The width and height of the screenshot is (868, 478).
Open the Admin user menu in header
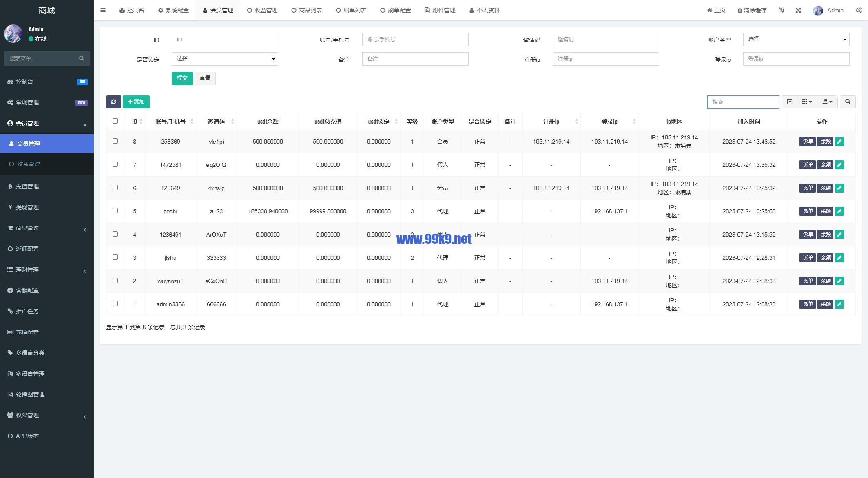click(x=828, y=10)
